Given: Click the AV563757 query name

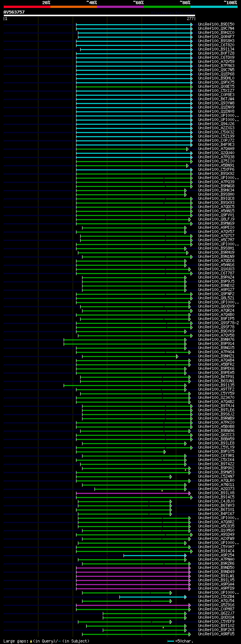Looking at the screenshot, I should coord(14,12).
